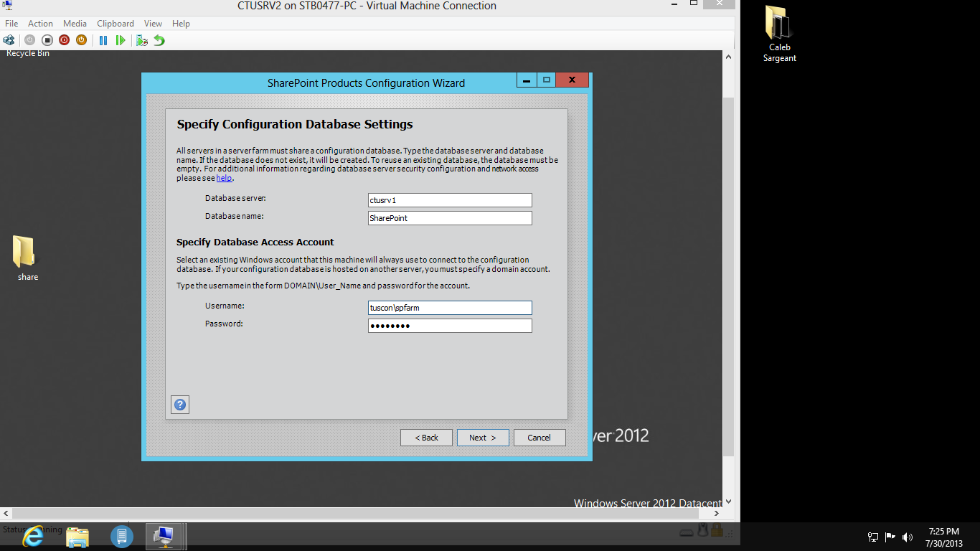Click the "Username:" label
Image resolution: width=980 pixels, height=551 pixels.
point(225,306)
